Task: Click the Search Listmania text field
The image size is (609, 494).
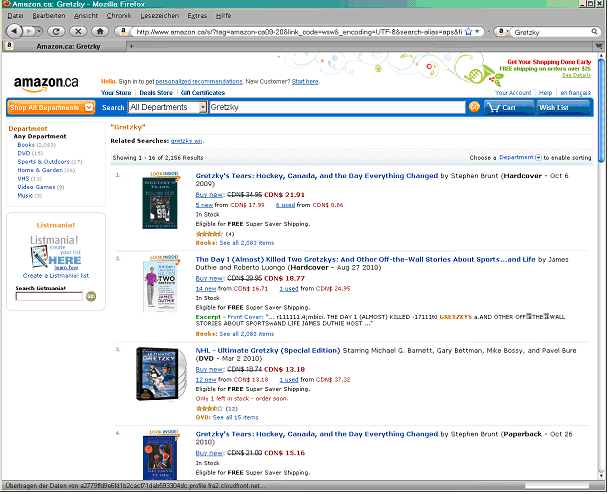Action: click(49, 296)
